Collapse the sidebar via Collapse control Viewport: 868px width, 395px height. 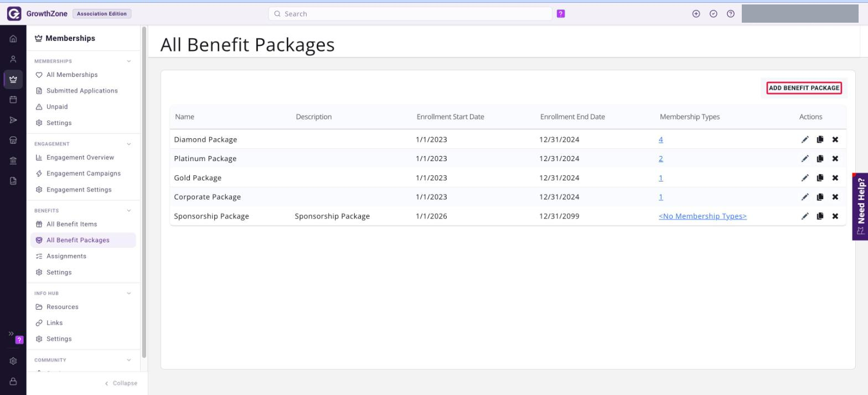tap(121, 383)
